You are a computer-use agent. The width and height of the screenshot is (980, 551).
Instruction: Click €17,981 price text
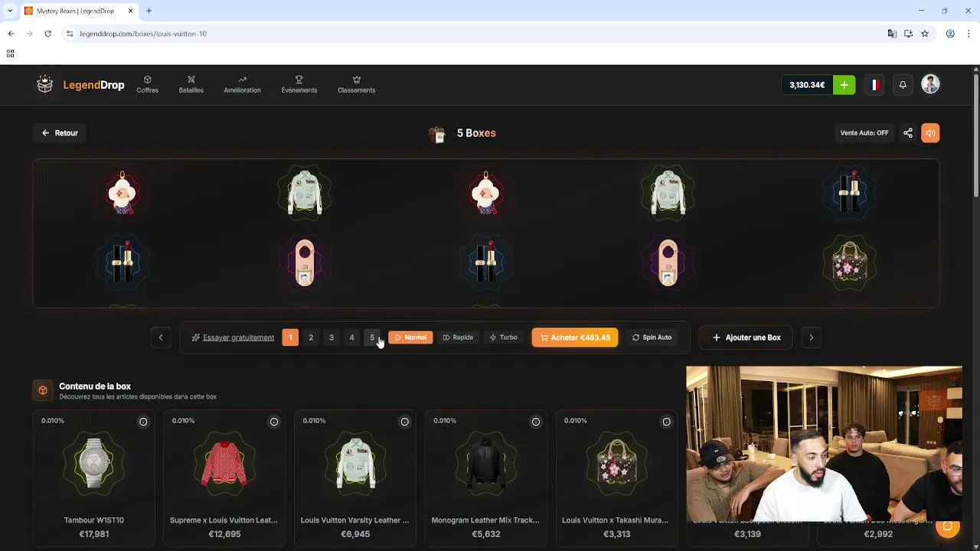tap(94, 534)
